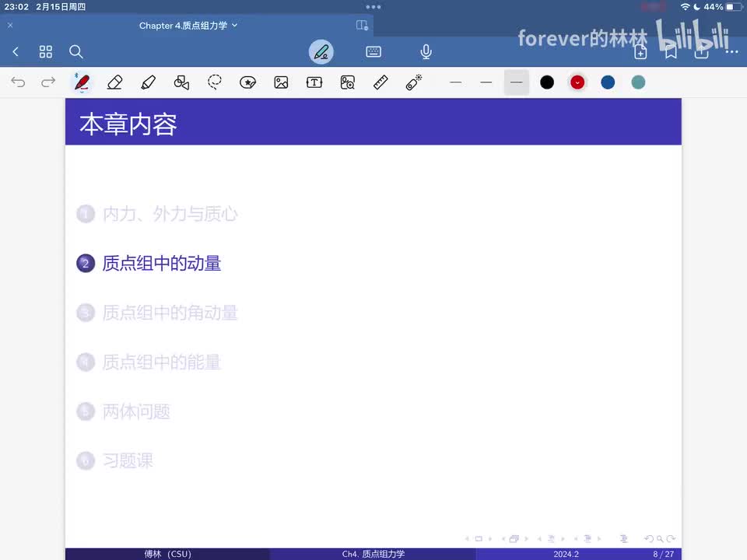Click footer author 傅林 (CSU)
Image resolution: width=747 pixels, height=560 pixels.
168,554
